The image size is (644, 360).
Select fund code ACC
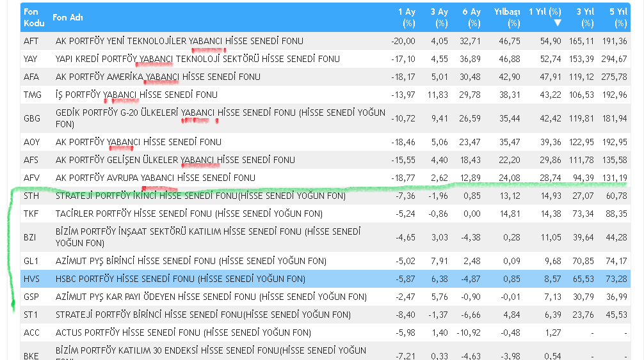(31, 333)
